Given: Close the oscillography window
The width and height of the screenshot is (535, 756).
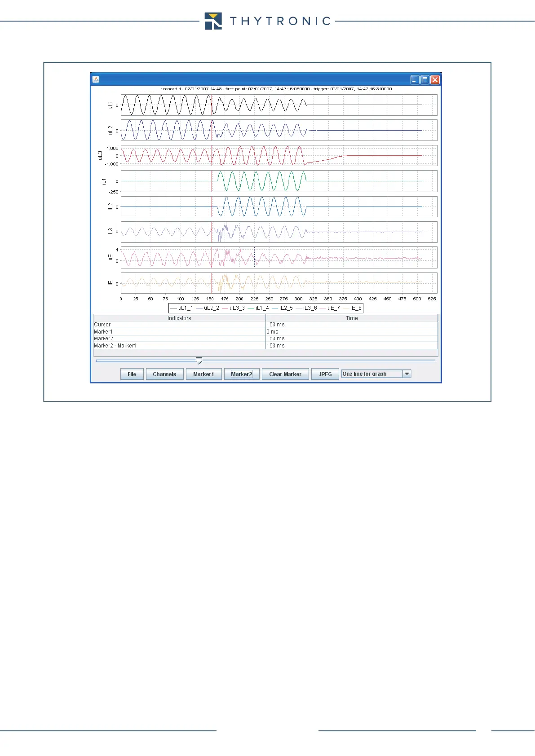Looking at the screenshot, I should coord(435,80).
